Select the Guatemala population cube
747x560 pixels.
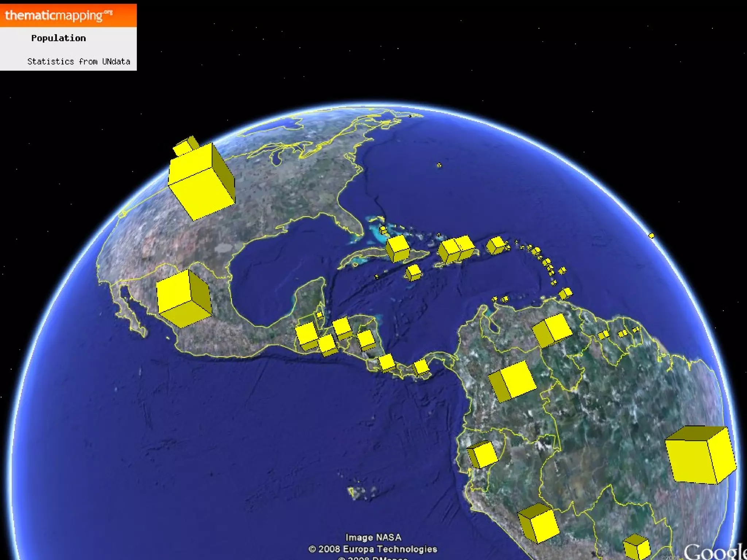(x=306, y=336)
